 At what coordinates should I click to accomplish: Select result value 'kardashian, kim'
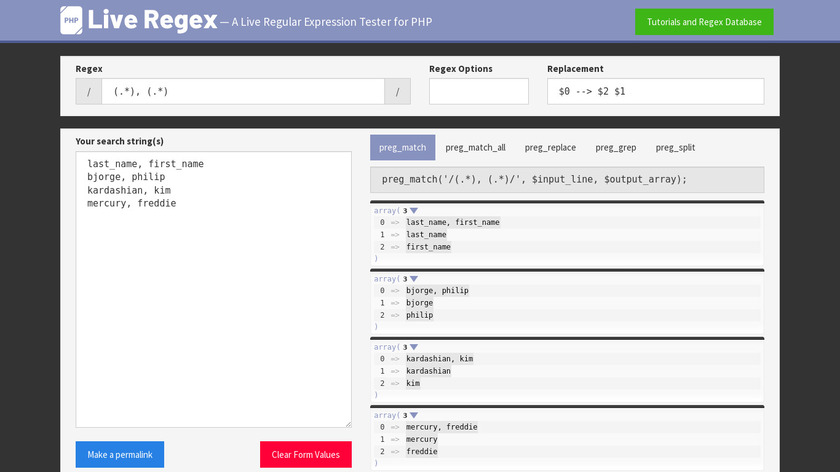click(439, 358)
